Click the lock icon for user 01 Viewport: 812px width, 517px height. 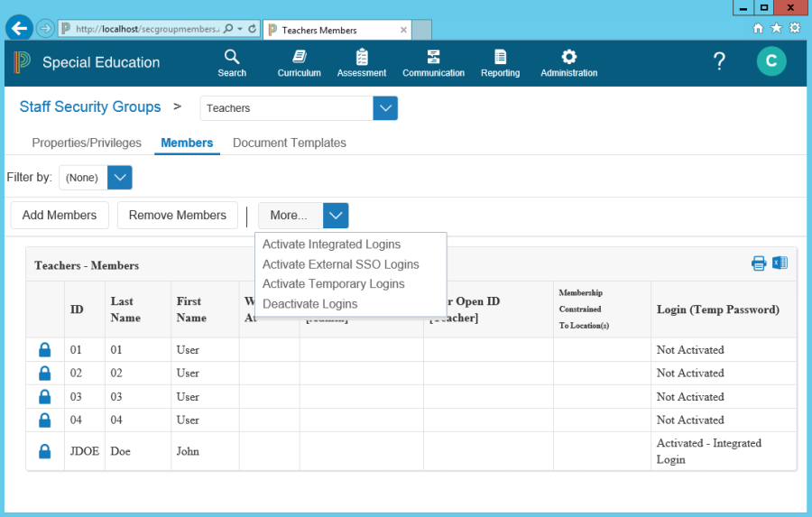click(x=44, y=349)
